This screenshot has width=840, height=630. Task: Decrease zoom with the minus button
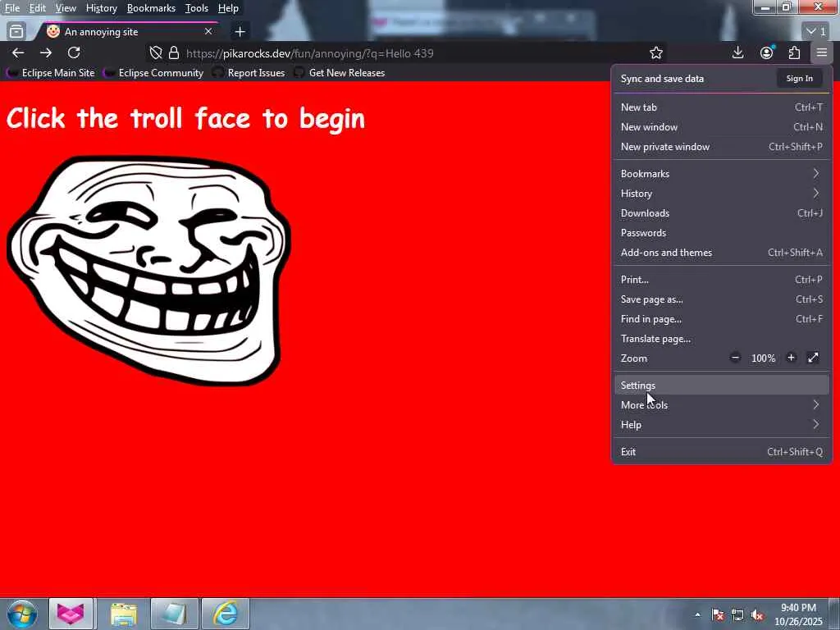point(735,358)
